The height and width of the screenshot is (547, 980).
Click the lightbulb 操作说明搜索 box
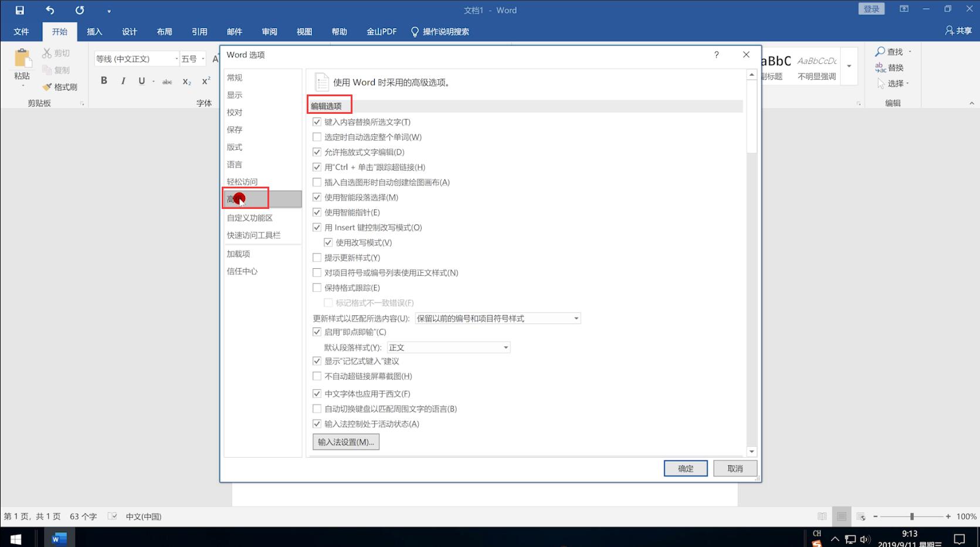pos(440,32)
